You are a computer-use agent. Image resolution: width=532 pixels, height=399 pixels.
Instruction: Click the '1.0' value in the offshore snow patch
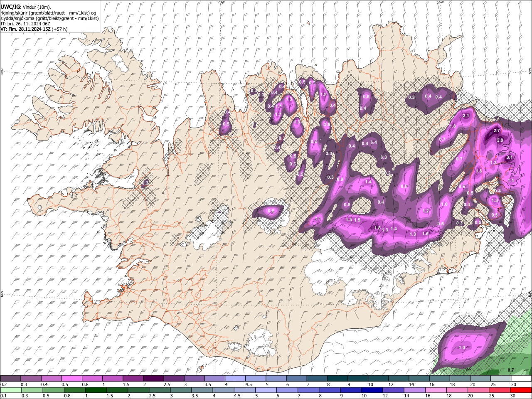[462, 347]
